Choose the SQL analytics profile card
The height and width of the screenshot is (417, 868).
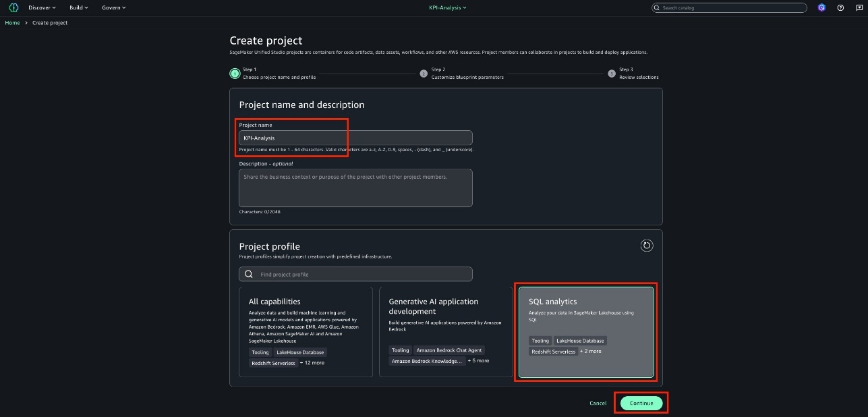pos(586,332)
